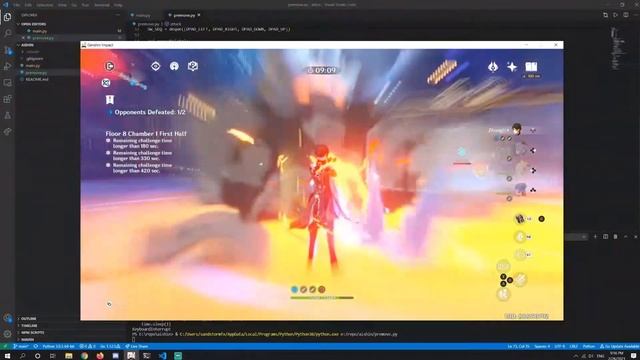Click the eye-shaped diamond icon in game HUD
The width and height of the screenshot is (640, 360).
click(x=156, y=66)
